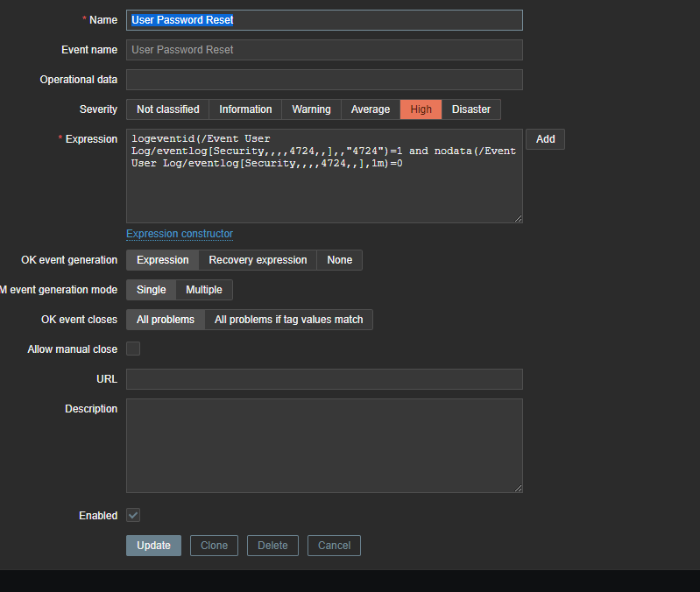Select the High severity option
700x592 pixels.
click(421, 109)
